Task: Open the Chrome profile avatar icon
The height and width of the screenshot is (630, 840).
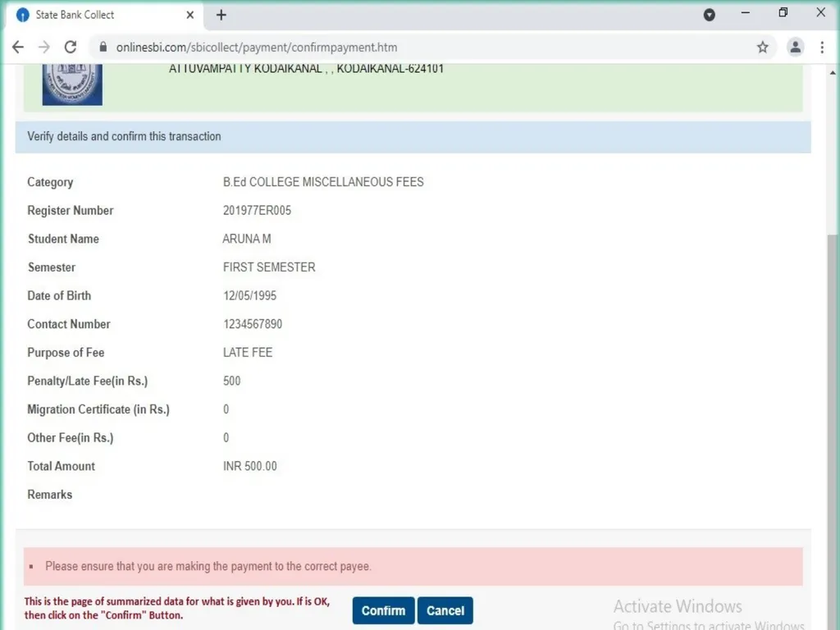Action: tap(796, 47)
